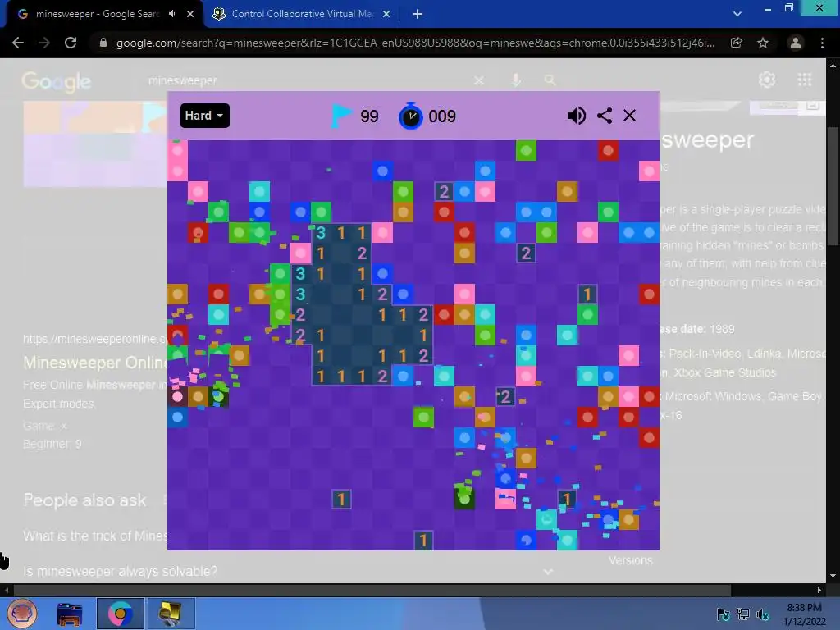
Task: Open the Minesweeper Online search result
Action: click(95, 363)
